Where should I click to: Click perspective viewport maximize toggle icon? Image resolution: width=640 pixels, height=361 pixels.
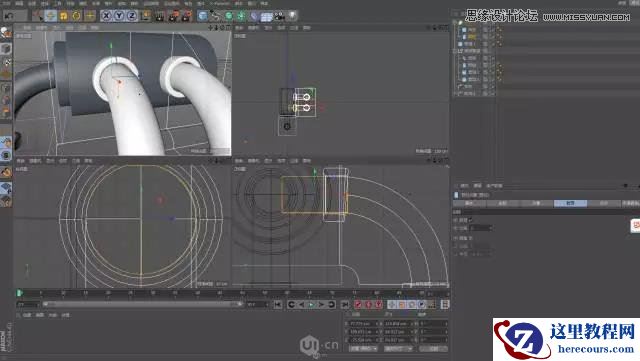pyautogui.click(x=228, y=28)
